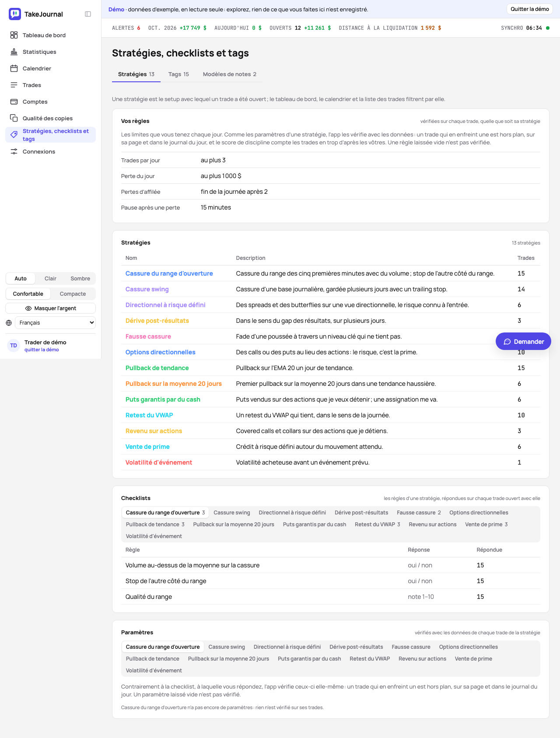The height and width of the screenshot is (738, 560).
Task: Choose Compacte density
Action: point(73,294)
